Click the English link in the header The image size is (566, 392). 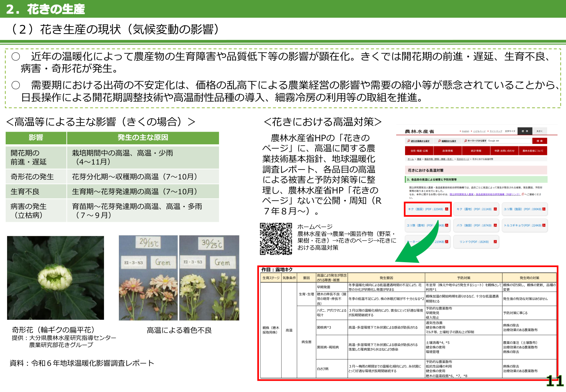[466, 131]
